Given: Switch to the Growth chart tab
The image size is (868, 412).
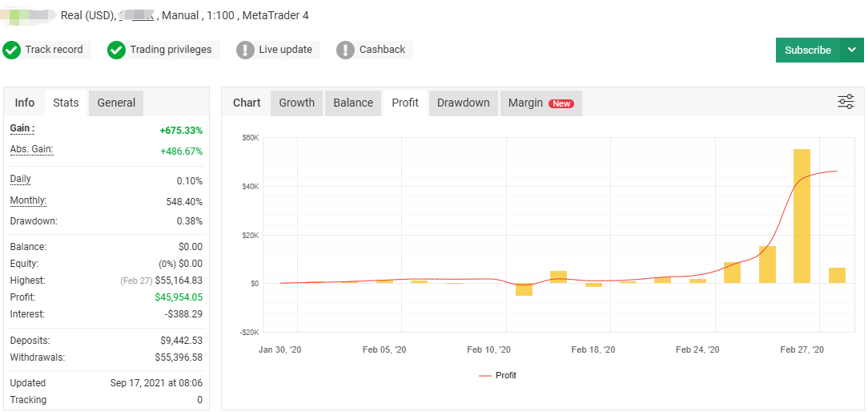Looking at the screenshot, I should point(296,103).
